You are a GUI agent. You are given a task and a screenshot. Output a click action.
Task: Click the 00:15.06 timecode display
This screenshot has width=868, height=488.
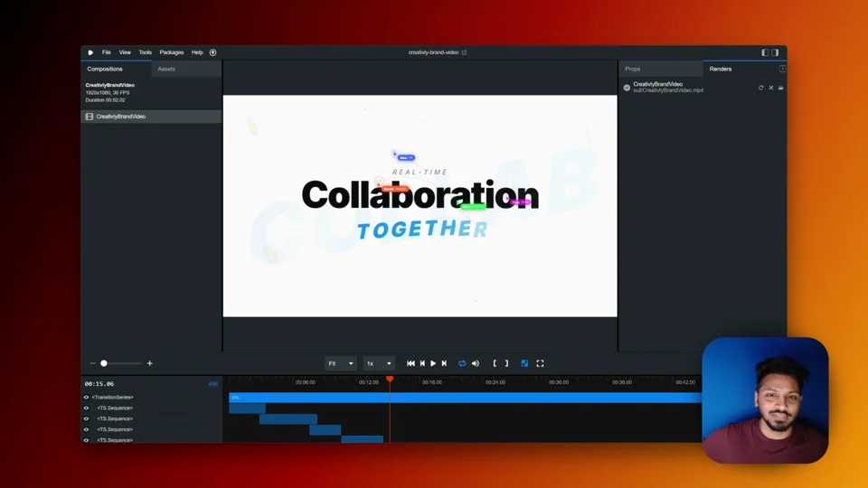(99, 383)
